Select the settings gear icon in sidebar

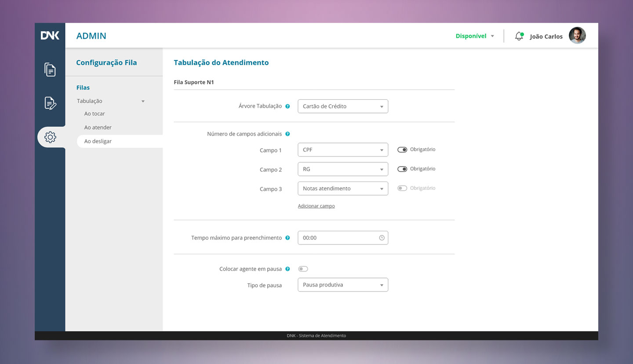[50, 137]
